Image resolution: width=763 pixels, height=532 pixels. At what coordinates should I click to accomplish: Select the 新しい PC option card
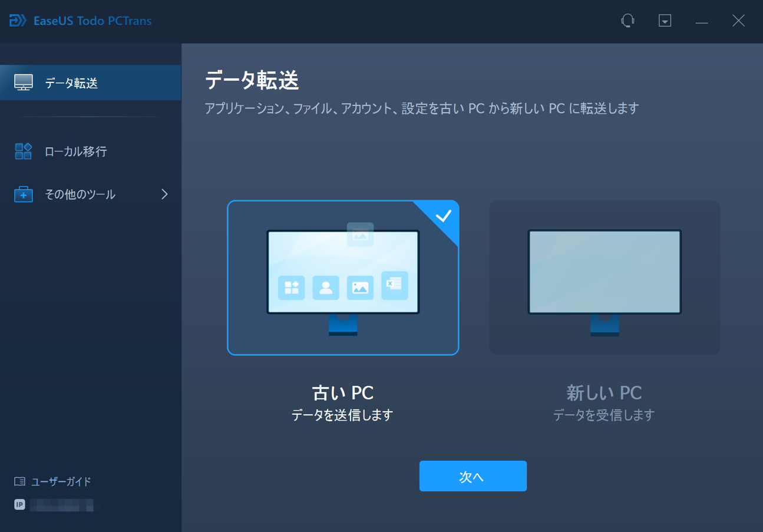click(x=605, y=277)
